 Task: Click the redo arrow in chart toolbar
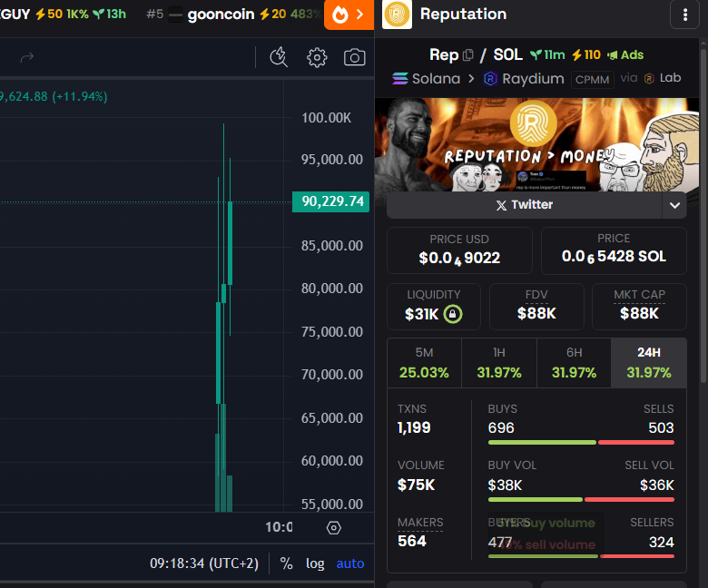tap(27, 57)
